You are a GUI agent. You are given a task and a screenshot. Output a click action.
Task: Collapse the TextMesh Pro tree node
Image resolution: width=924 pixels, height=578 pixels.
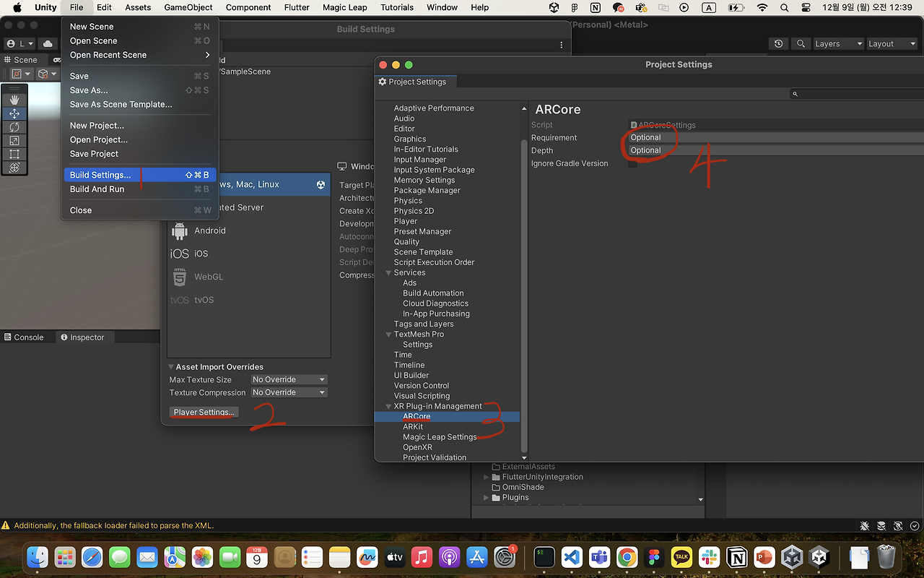click(x=389, y=335)
